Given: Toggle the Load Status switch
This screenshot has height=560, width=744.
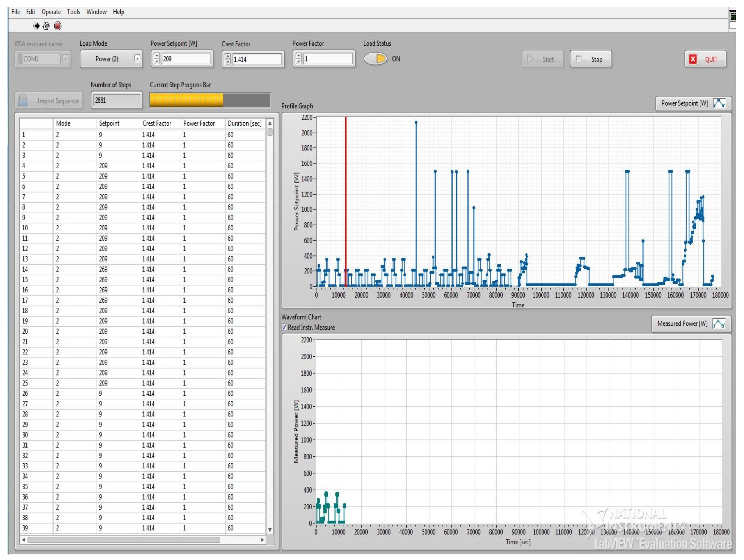Looking at the screenshot, I should [375, 59].
